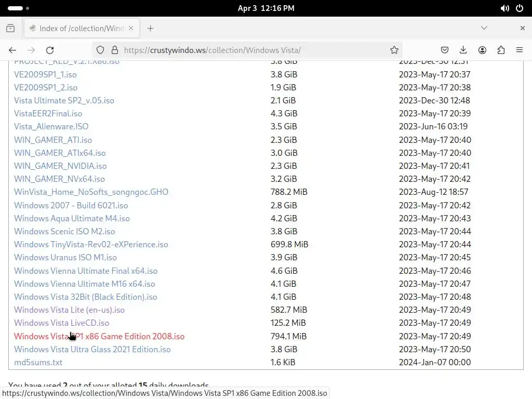Open Windows 2007 - Build 6021.iso link
The height and width of the screenshot is (399, 532).
pos(71,205)
